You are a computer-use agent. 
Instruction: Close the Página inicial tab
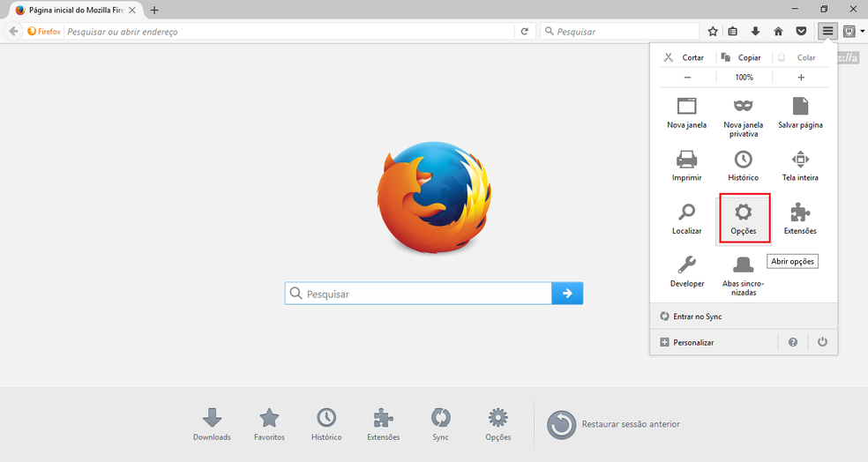coord(132,10)
